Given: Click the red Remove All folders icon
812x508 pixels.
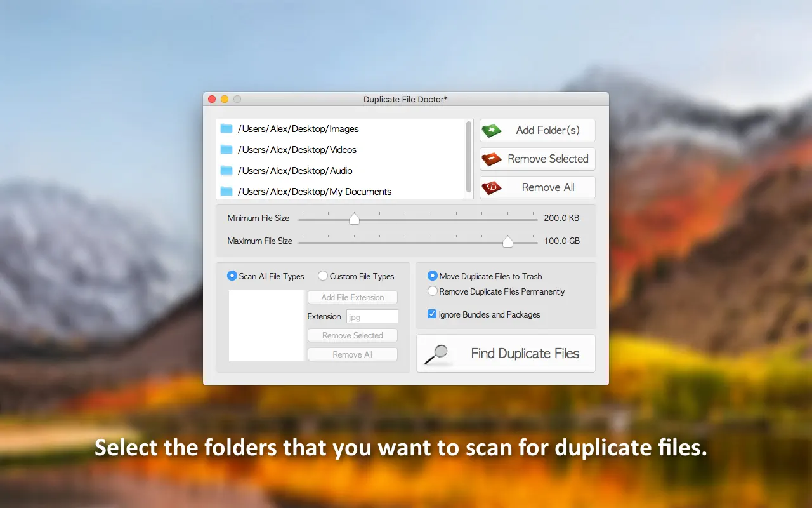Looking at the screenshot, I should pyautogui.click(x=492, y=188).
